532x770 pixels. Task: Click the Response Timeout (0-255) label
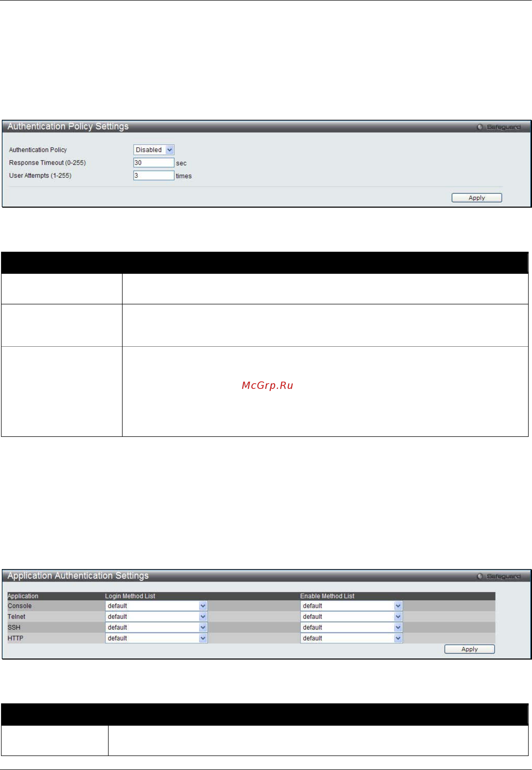click(47, 163)
